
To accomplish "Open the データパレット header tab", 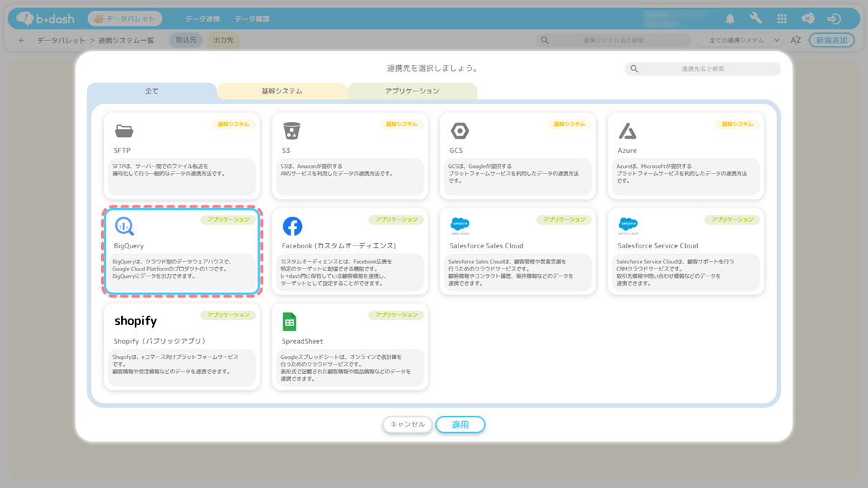I will (125, 19).
